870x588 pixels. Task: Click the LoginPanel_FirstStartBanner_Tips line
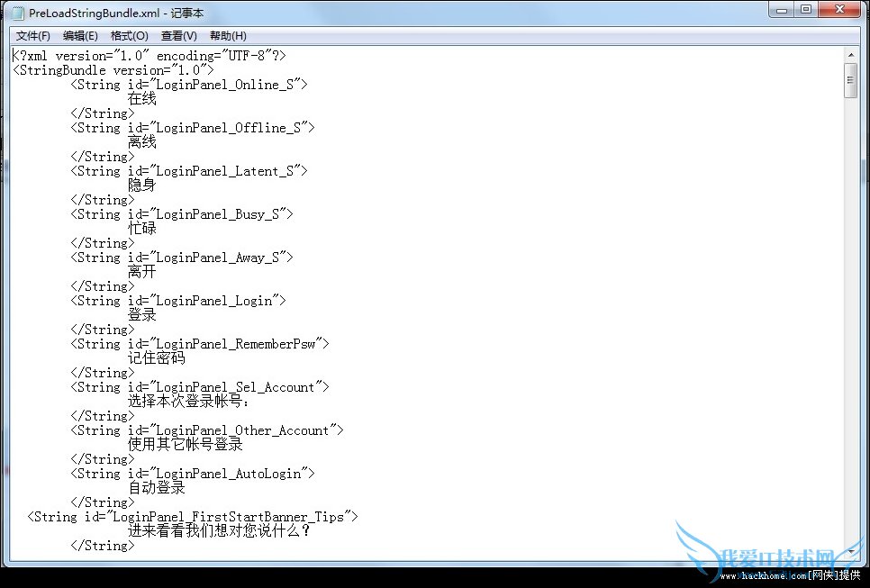click(193, 517)
